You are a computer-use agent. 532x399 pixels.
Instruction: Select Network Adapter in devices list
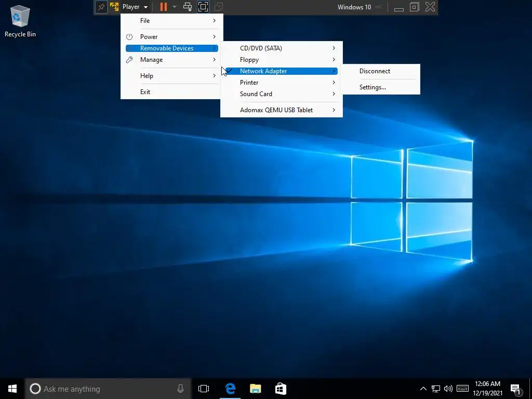coord(281,71)
